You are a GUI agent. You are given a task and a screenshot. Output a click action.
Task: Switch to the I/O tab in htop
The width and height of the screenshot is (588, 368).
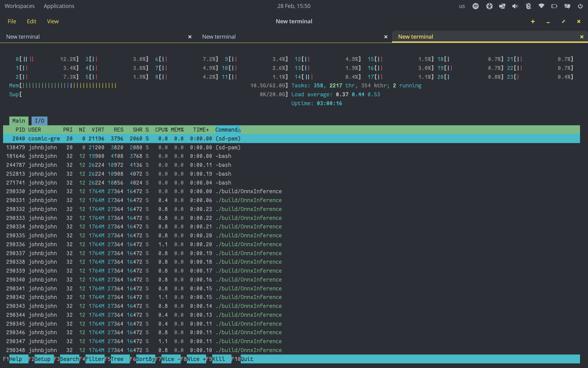click(x=39, y=121)
